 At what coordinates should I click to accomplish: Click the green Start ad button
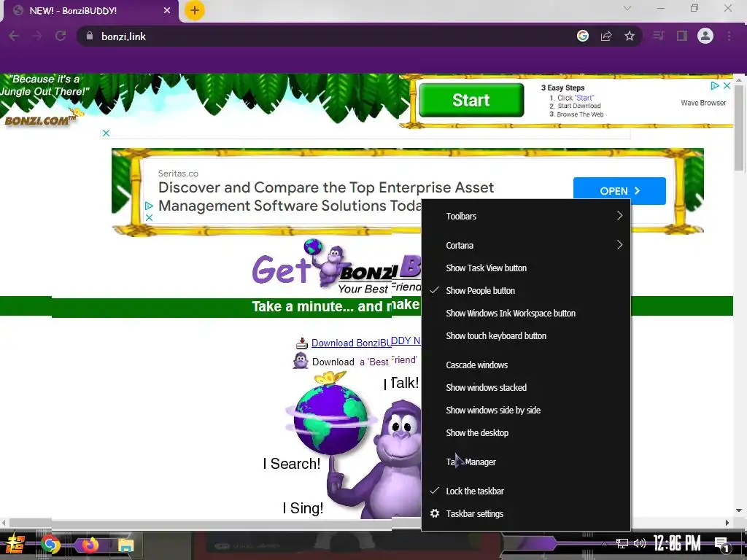click(471, 100)
